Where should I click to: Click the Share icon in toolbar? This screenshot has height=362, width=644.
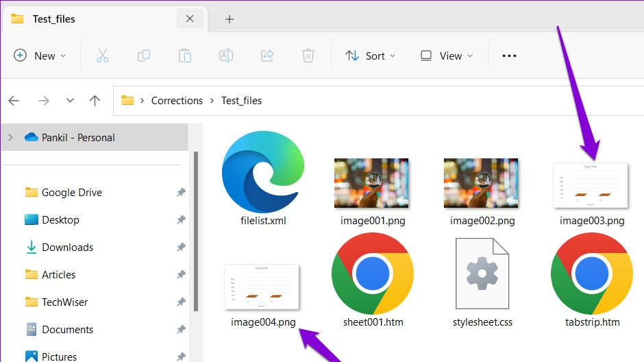[x=267, y=56]
